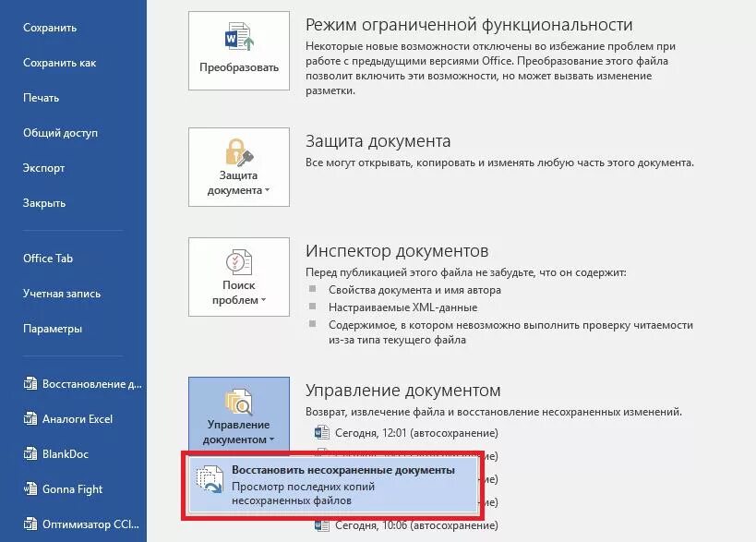Open autosave version Сегодня, 10:06
Image resolution: width=756 pixels, height=542 pixels.
[406, 525]
